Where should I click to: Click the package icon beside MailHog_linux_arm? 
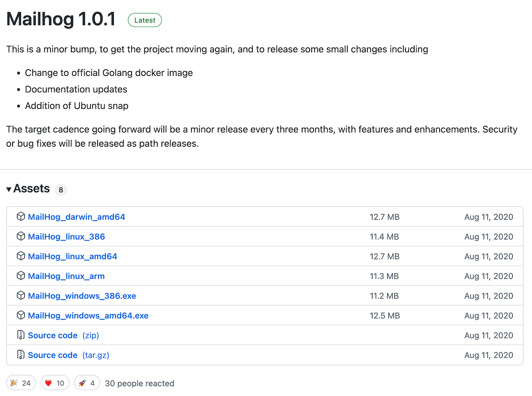click(x=21, y=276)
